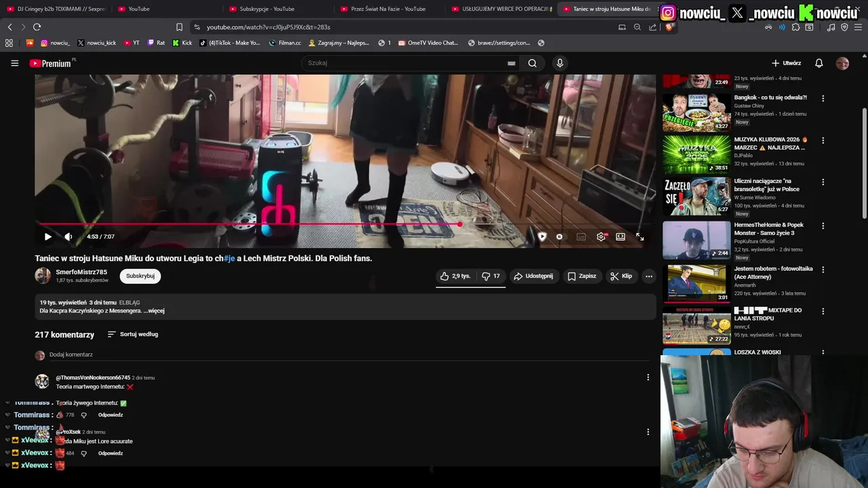Reload the page
The image size is (868, 488).
(x=37, y=27)
